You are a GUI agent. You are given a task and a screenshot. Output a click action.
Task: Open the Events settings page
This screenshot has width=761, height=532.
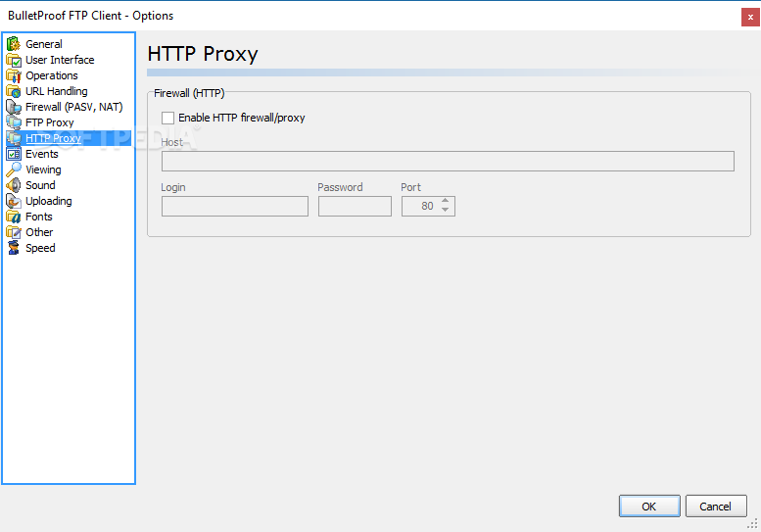42,154
